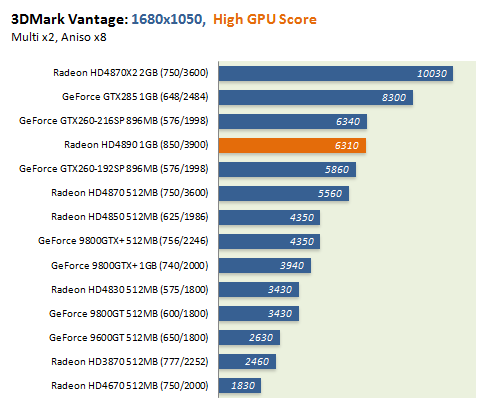Click the 6340 score value
Screen dimensions: 481x404
pyautogui.click(x=348, y=122)
